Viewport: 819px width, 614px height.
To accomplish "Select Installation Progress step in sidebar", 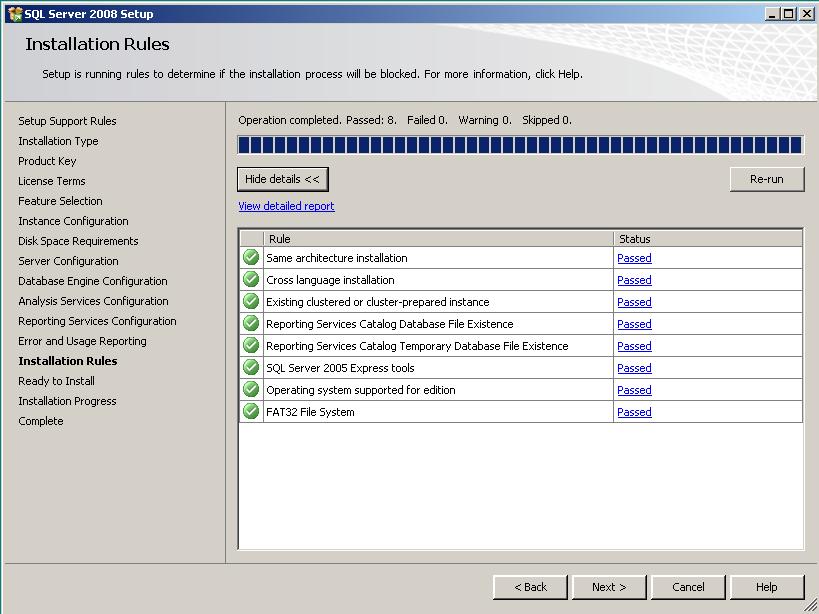I will (x=67, y=401).
